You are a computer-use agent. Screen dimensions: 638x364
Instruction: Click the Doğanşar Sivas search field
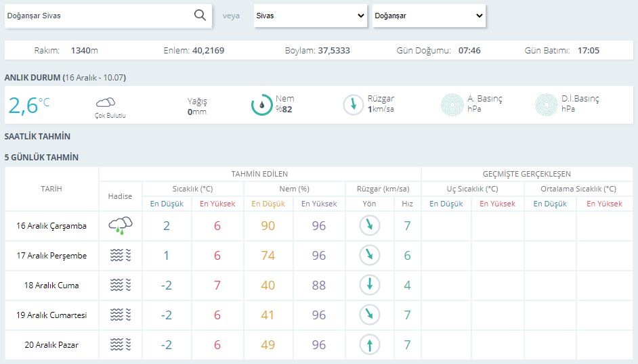(98, 16)
